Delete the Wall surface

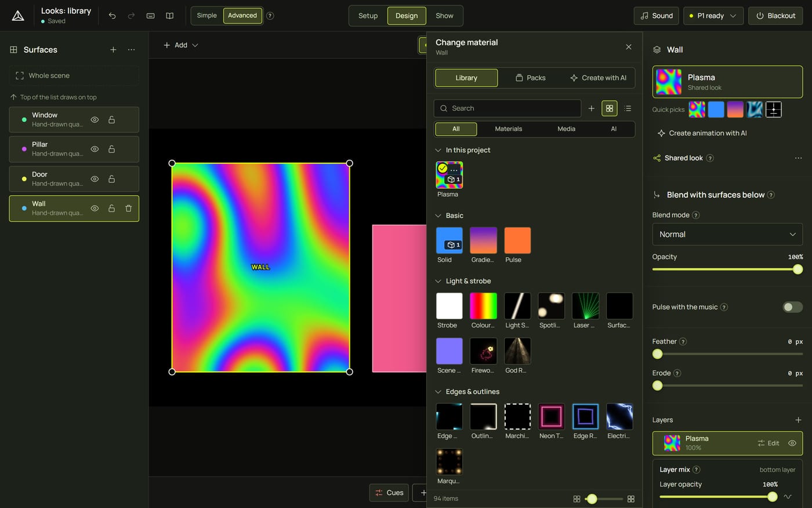pyautogui.click(x=129, y=208)
